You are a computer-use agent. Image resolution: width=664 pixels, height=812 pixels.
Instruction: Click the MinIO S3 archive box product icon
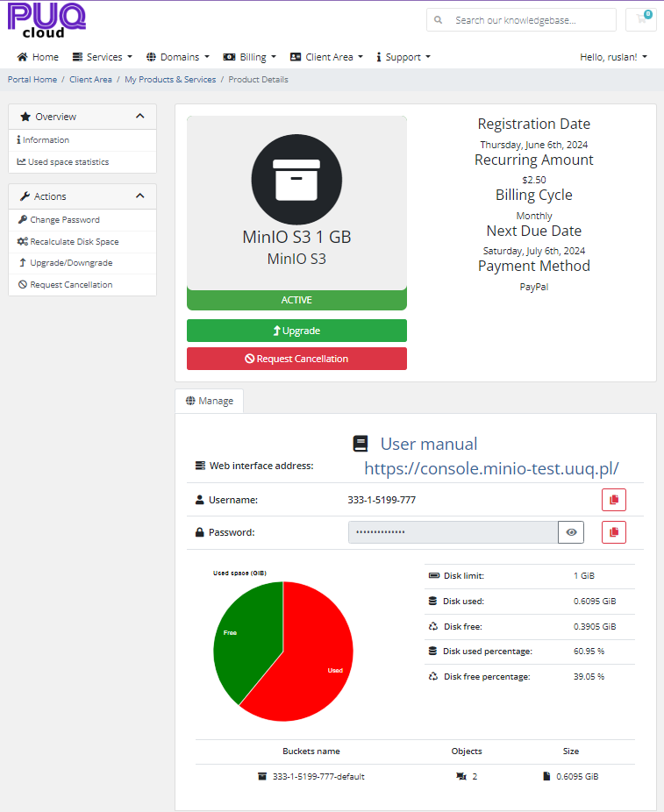[296, 179]
